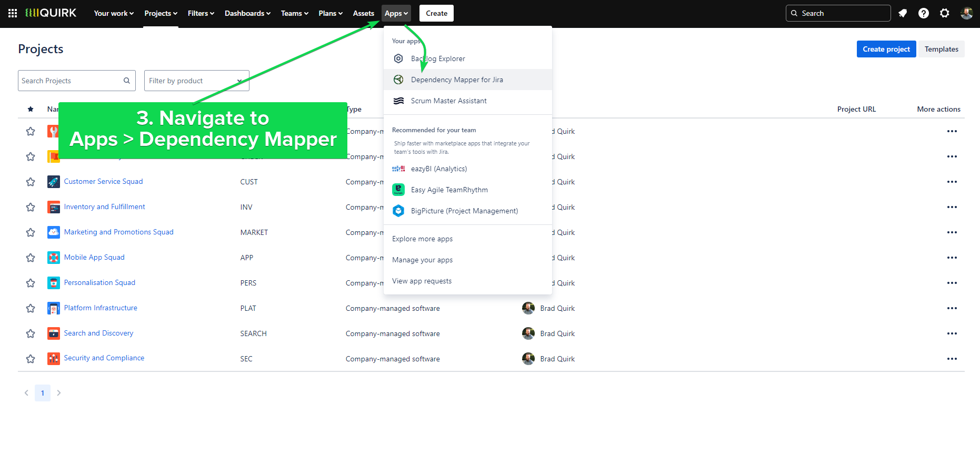Viewport: 980px width, 472px height.
Task: Choose Manage your apps
Action: pyautogui.click(x=468, y=260)
